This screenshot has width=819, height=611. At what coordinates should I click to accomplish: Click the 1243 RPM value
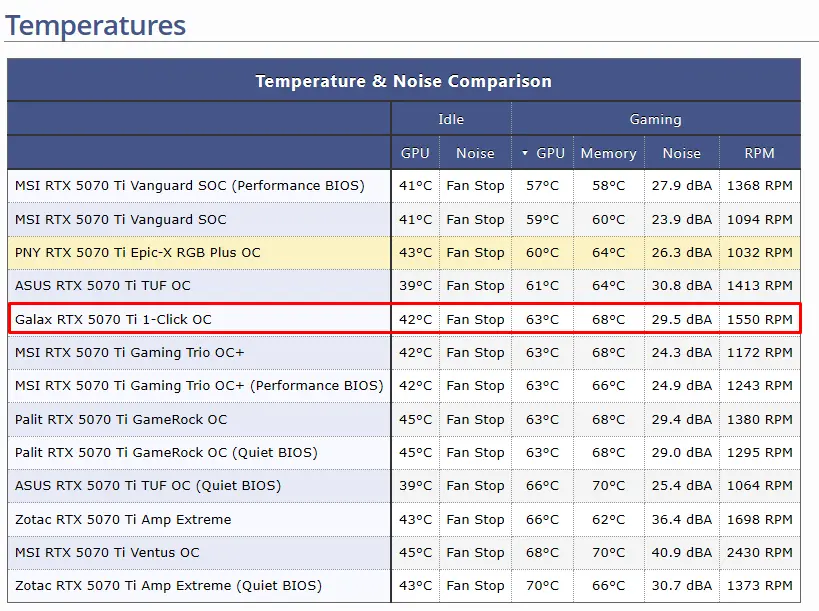759,385
